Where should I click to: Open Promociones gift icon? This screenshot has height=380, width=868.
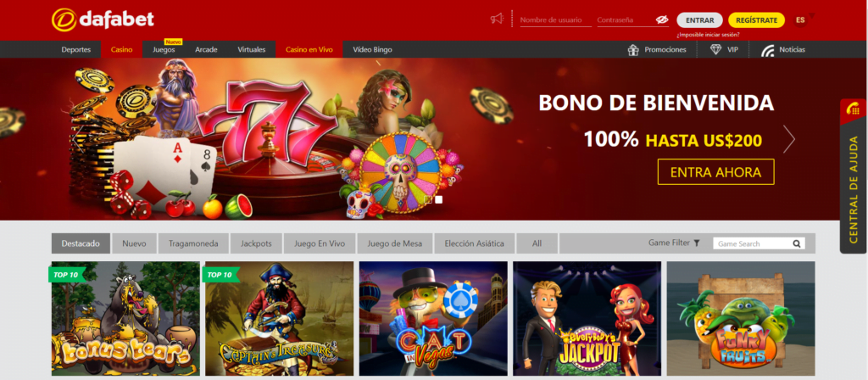[x=633, y=49]
